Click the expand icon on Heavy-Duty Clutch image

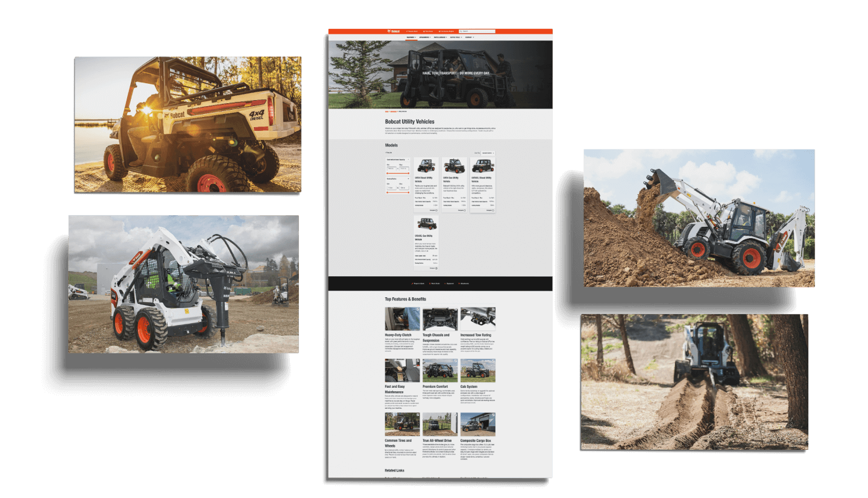point(418,309)
